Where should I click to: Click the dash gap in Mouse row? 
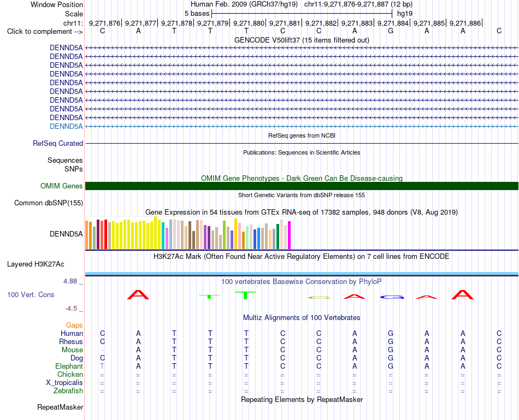pyautogui.click(x=102, y=350)
